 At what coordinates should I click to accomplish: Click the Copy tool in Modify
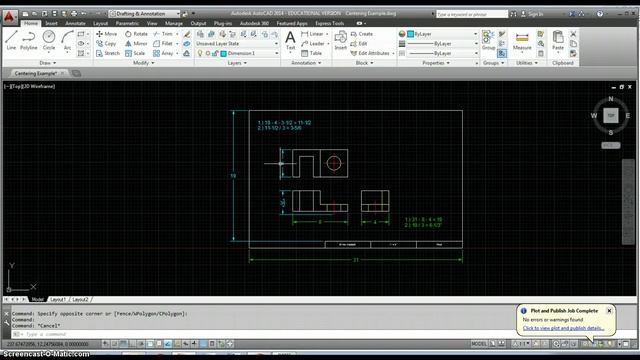(x=107, y=43)
